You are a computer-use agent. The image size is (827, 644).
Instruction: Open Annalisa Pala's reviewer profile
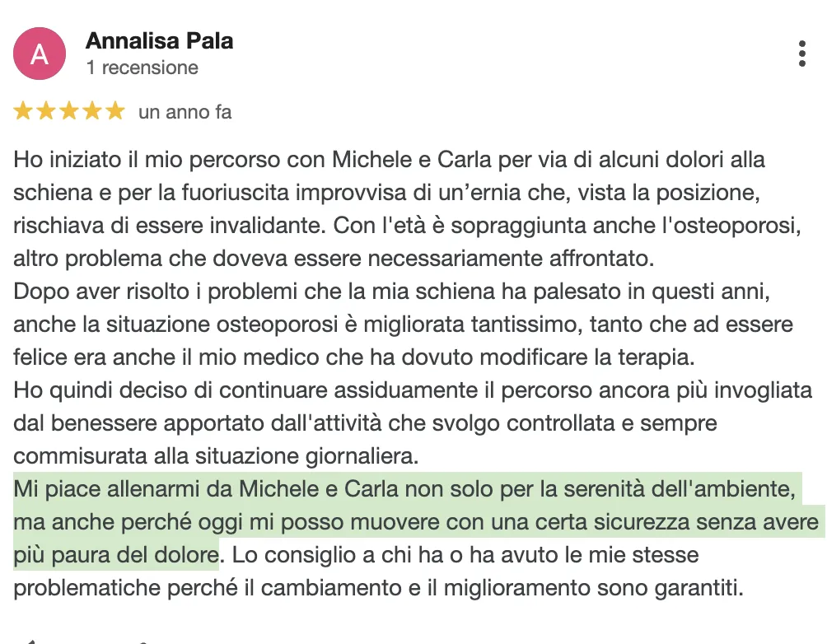pyautogui.click(x=159, y=41)
